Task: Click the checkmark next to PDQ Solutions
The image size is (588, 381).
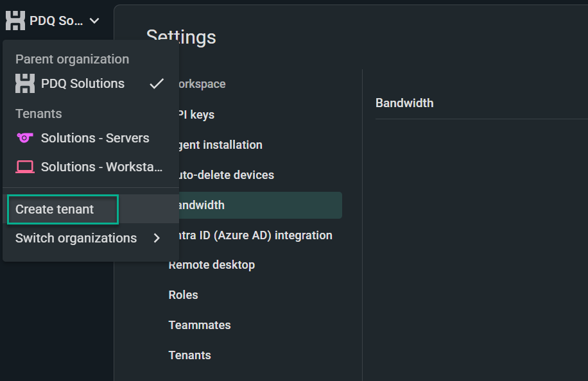Action: click(157, 83)
